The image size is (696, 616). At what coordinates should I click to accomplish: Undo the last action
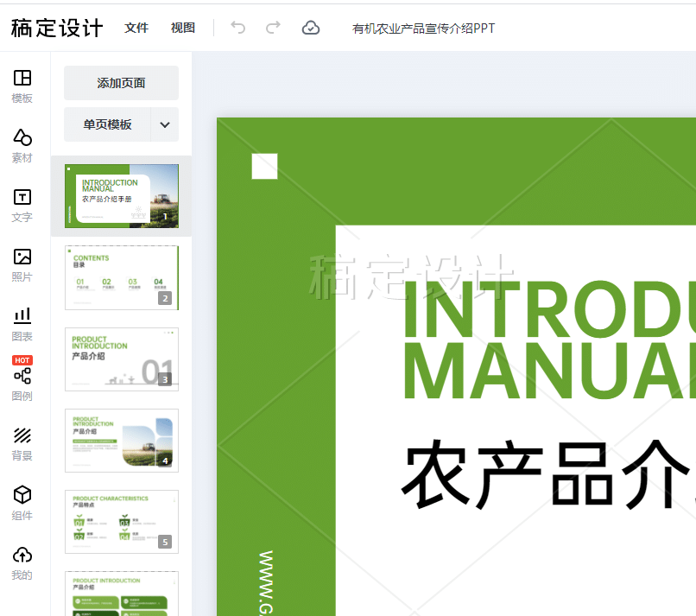tap(238, 28)
